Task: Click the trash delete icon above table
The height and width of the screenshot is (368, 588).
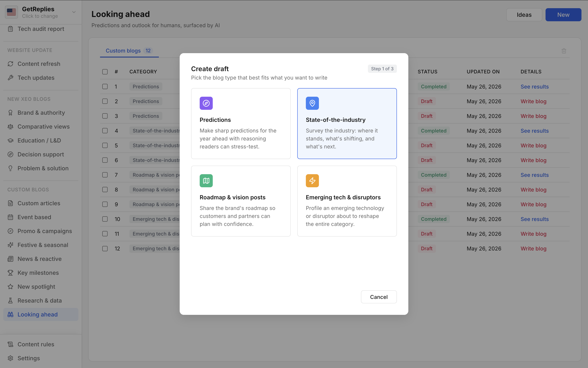Action: (564, 51)
